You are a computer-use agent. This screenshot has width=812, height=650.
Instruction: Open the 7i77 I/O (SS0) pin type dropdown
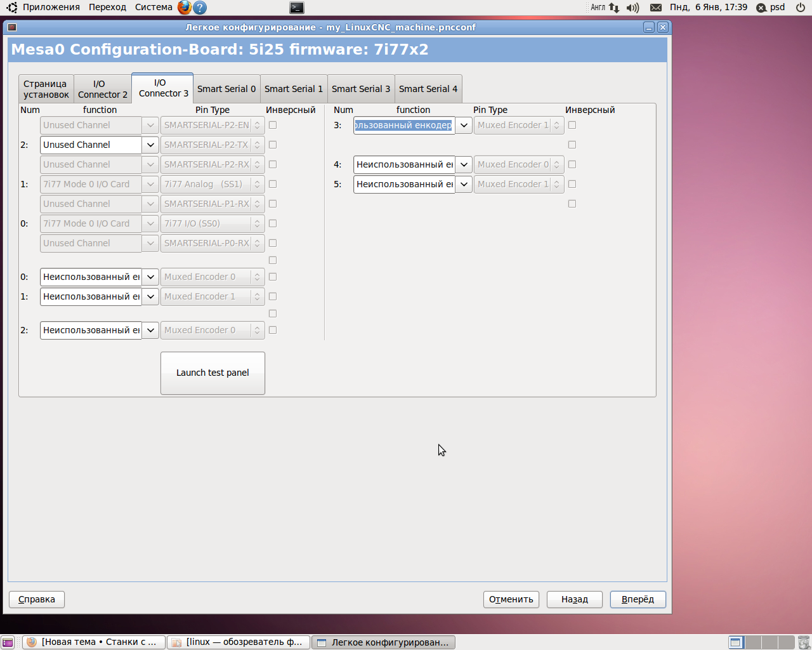coord(213,223)
